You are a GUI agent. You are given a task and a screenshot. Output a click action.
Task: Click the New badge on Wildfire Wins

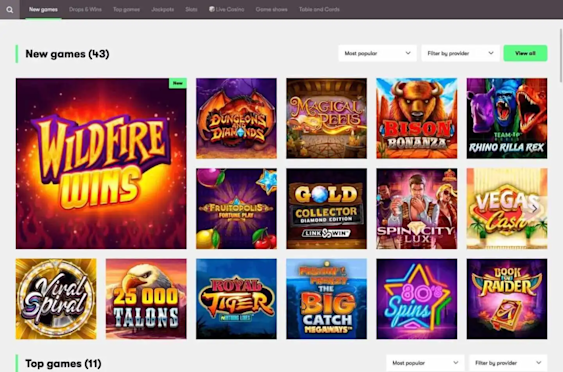[x=178, y=83]
